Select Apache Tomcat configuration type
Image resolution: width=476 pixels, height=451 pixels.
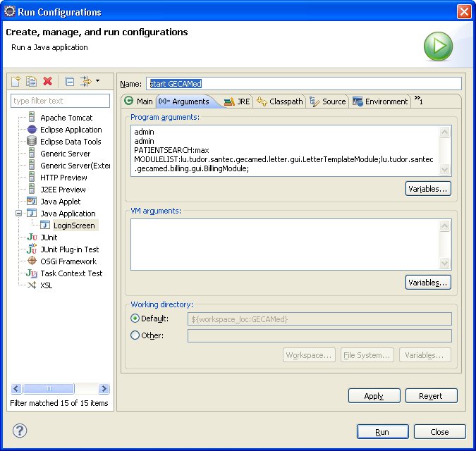(66, 118)
